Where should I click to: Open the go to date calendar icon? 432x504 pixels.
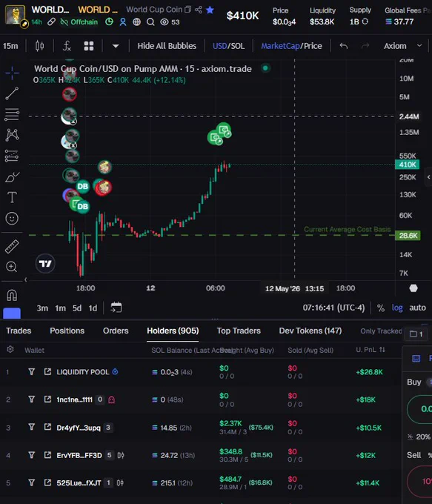point(116,308)
